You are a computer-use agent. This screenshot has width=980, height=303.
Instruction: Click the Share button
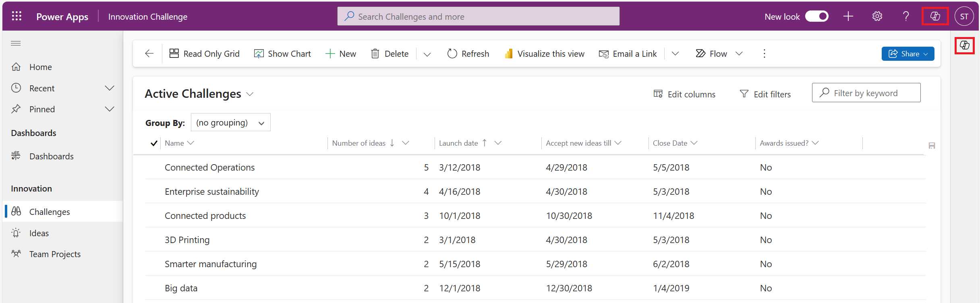[907, 54]
